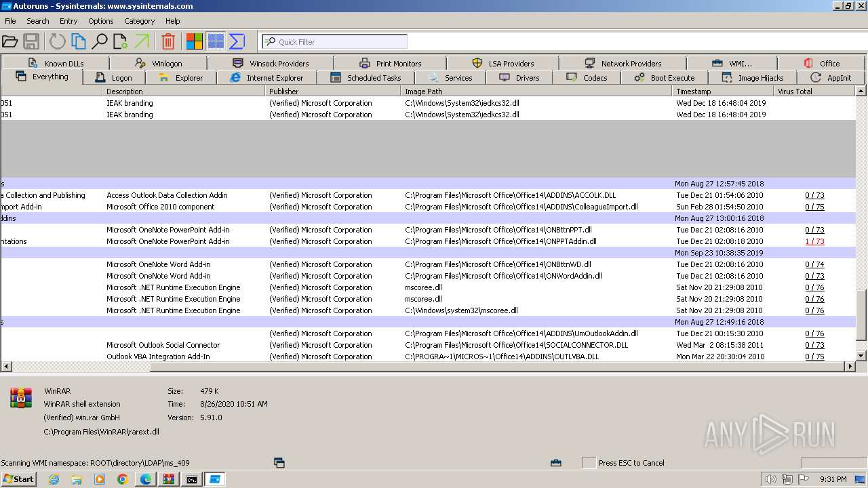Switch to the Image Hijacks tab
The height and width of the screenshot is (488, 868).
[x=753, y=77]
